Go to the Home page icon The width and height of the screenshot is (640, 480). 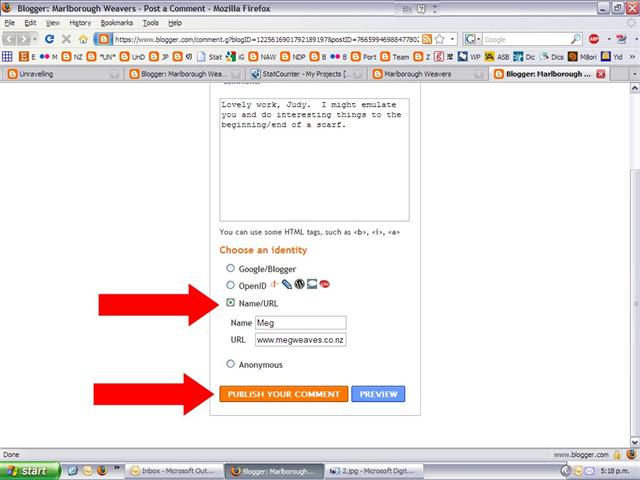(x=83, y=39)
